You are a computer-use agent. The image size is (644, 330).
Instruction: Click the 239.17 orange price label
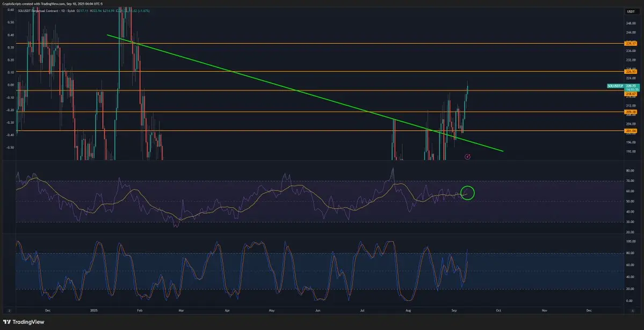pyautogui.click(x=631, y=43)
